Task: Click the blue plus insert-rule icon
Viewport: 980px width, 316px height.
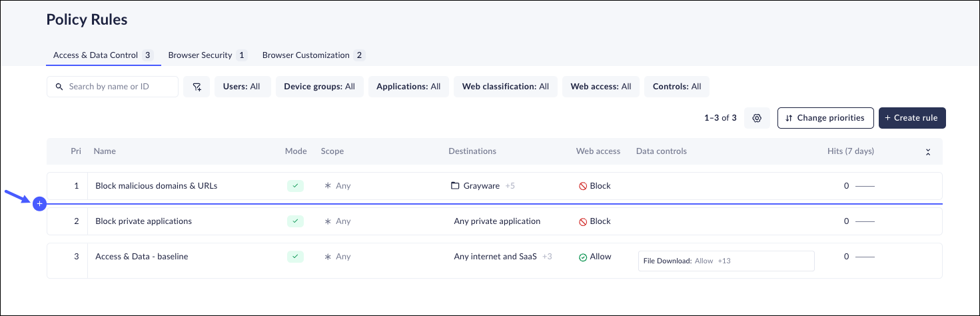Action: pyautogui.click(x=39, y=203)
